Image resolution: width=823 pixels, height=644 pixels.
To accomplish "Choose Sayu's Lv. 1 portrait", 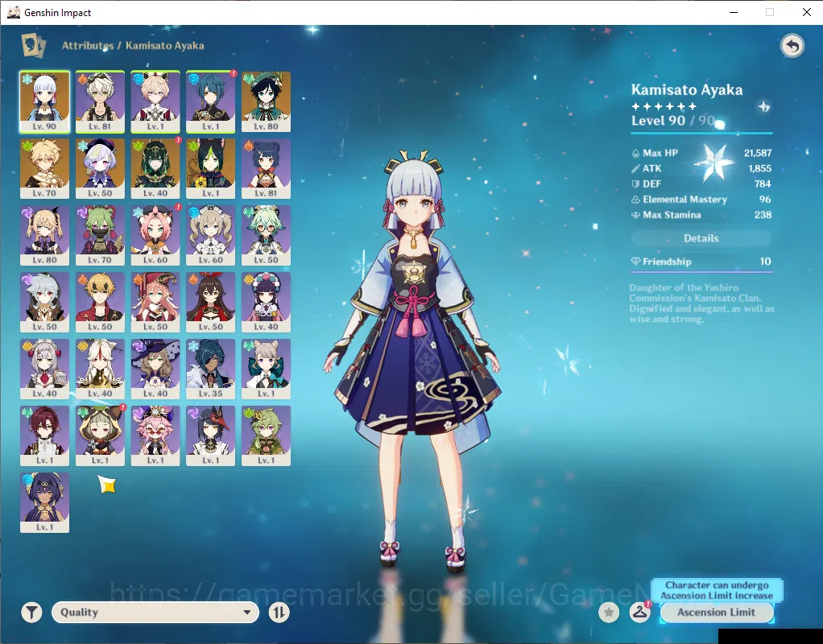I will click(100, 436).
